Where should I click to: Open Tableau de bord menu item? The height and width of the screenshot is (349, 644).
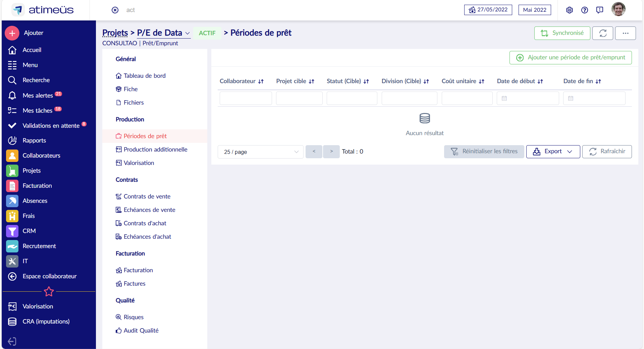pyautogui.click(x=141, y=76)
